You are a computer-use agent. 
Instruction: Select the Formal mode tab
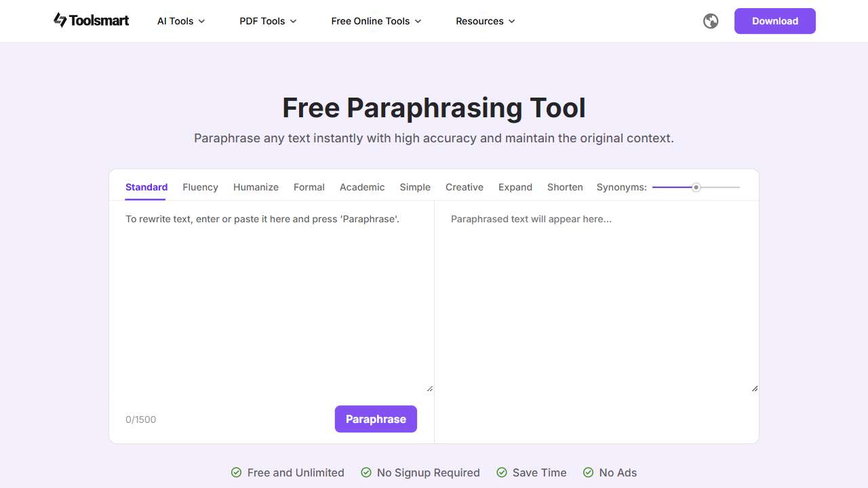[x=309, y=187]
